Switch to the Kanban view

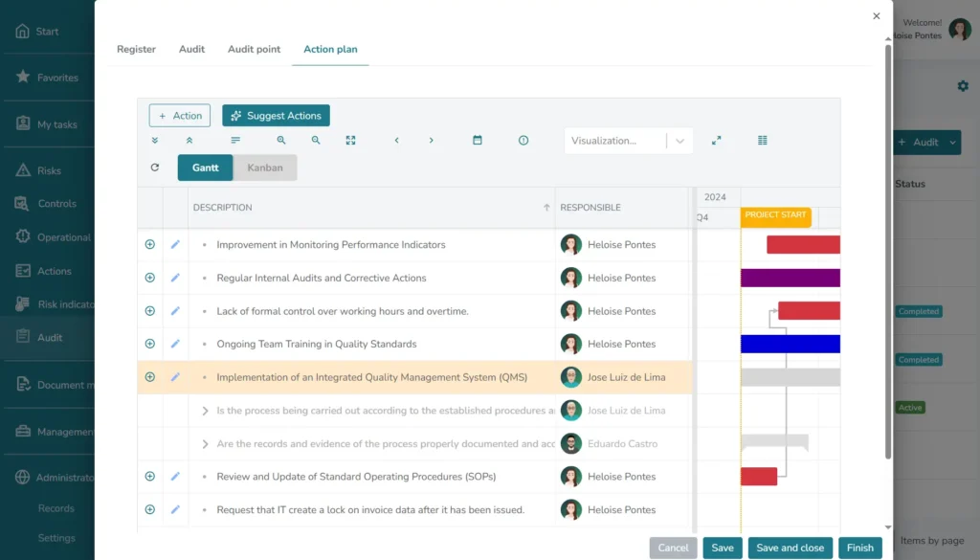click(265, 168)
